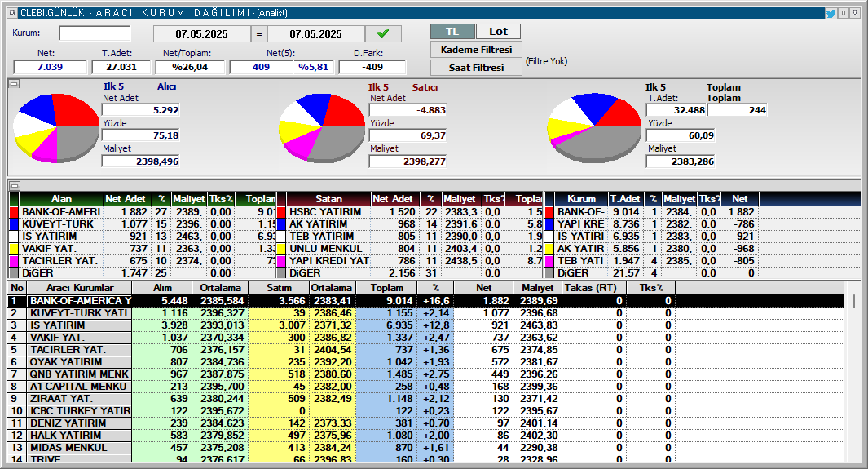Screen dimensions: 868x469
Task: Click buyers Maliyet value 2398,496
Action: point(141,161)
